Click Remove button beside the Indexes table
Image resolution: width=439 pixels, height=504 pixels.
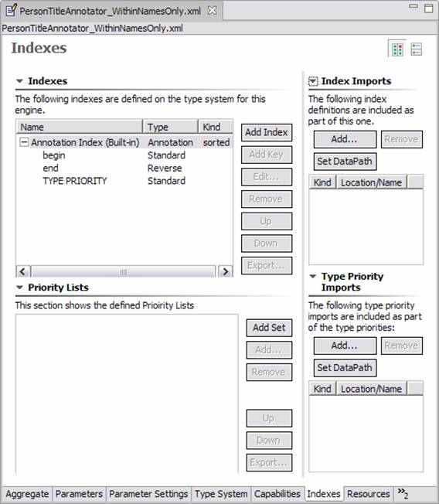[267, 199]
